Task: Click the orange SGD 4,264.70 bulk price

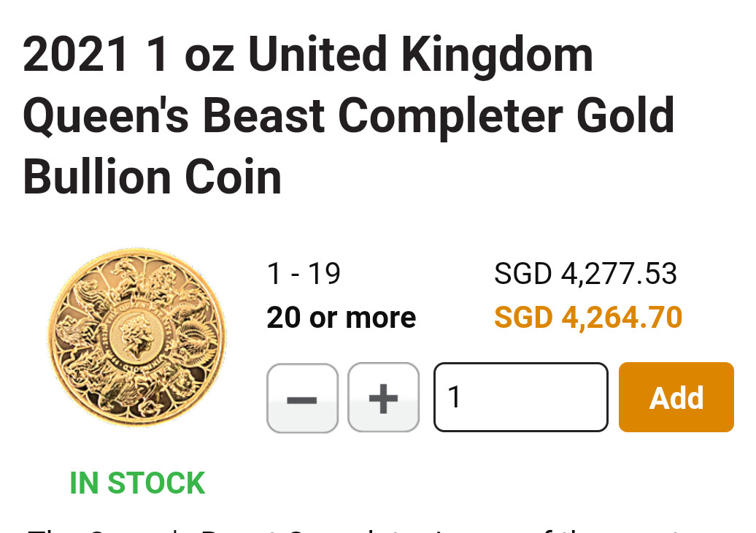Action: tap(587, 318)
